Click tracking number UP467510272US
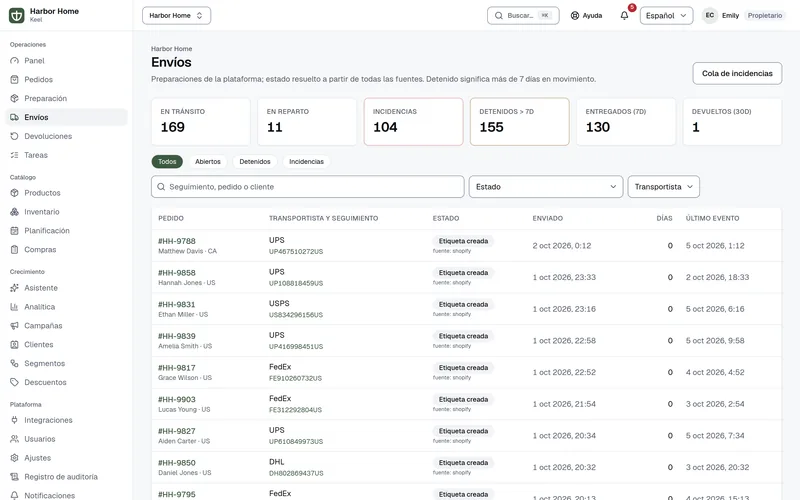This screenshot has height=500, width=800. tap(296, 252)
